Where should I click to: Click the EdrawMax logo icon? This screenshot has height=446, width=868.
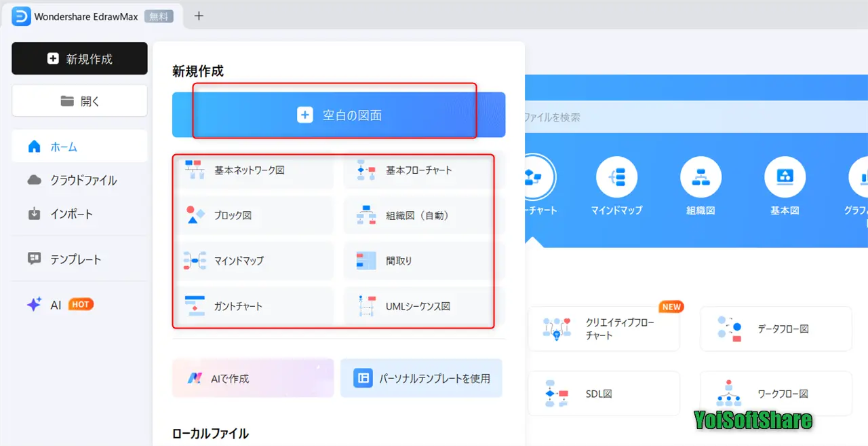[x=21, y=16]
